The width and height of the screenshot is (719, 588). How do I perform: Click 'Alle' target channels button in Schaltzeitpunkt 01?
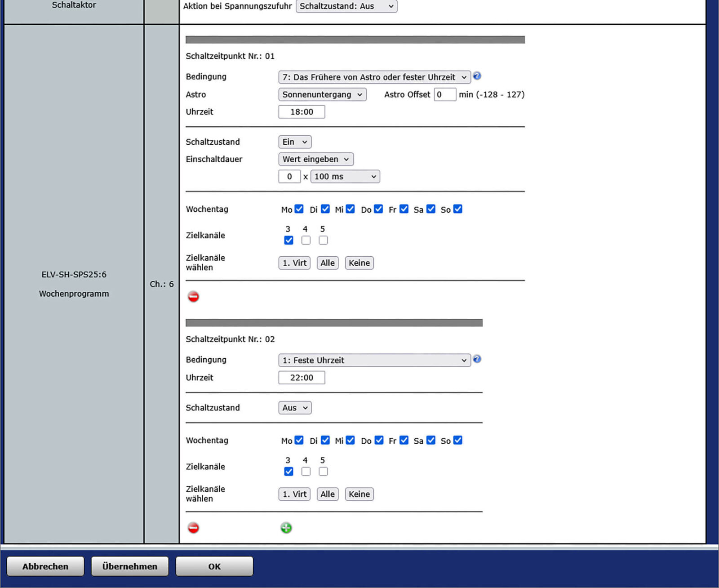pos(327,263)
